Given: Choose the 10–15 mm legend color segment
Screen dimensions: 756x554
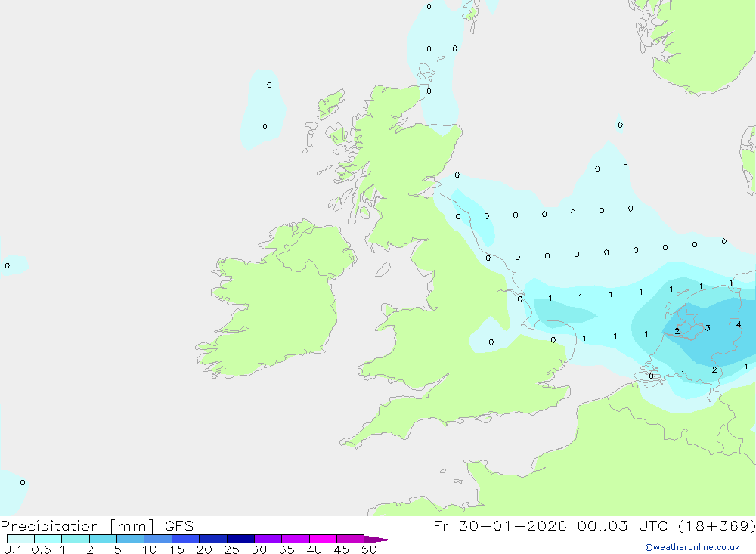Looking at the screenshot, I should (x=158, y=539).
